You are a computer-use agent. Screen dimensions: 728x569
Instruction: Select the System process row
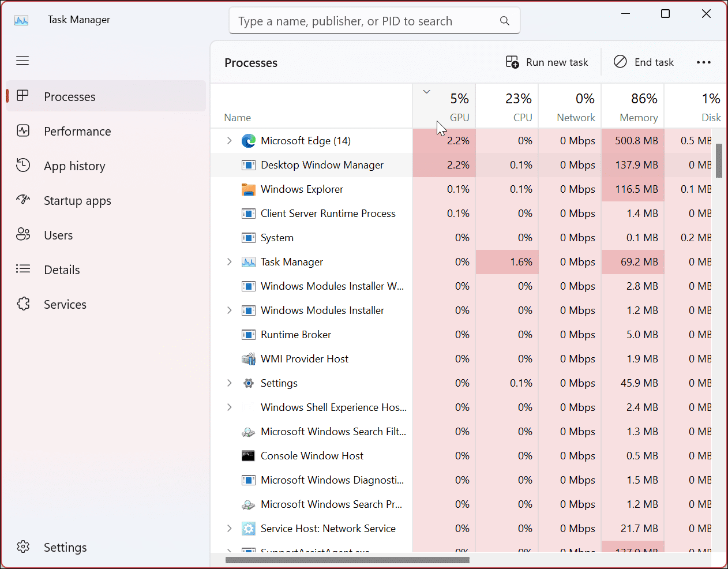(x=461, y=238)
